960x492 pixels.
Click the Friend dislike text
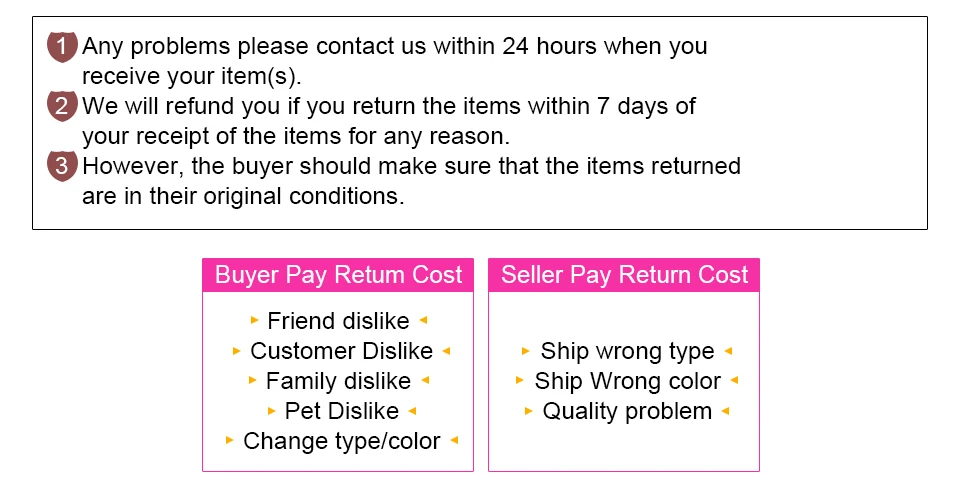click(338, 321)
